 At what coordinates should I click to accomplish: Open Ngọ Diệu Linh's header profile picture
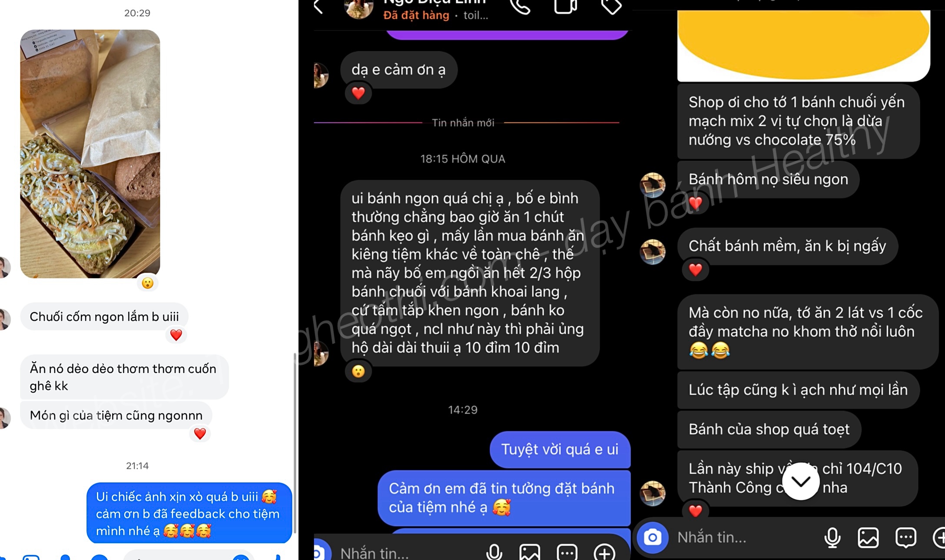pyautogui.click(x=359, y=8)
